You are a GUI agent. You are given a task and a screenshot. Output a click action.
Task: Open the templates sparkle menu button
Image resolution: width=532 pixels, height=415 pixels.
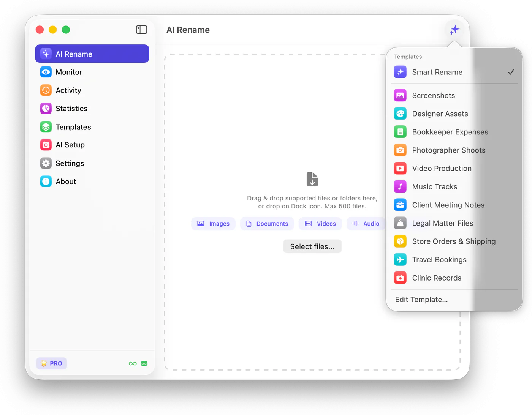tap(454, 30)
